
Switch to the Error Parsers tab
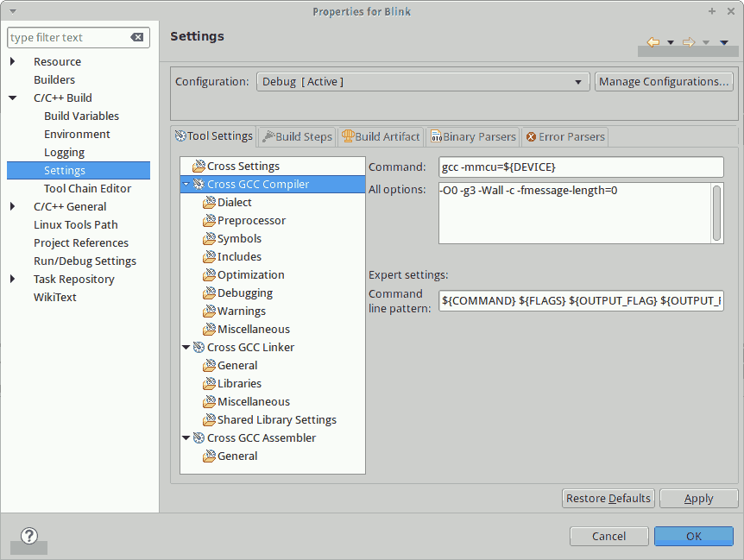pos(565,137)
